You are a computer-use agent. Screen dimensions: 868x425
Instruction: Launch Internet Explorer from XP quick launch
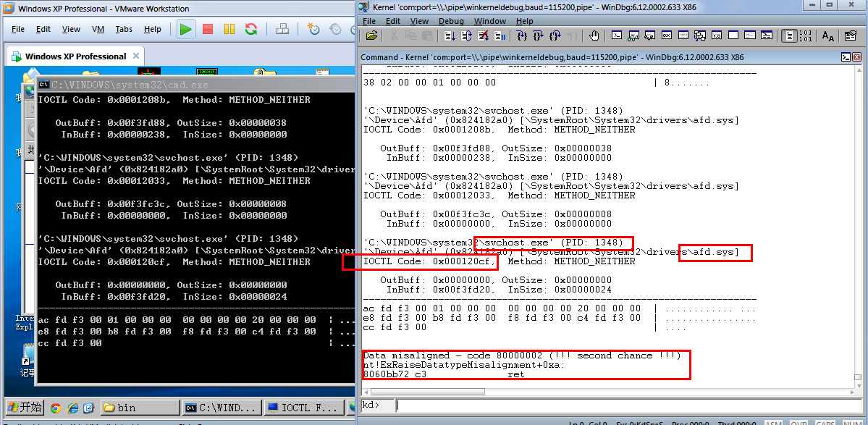pyautogui.click(x=72, y=408)
